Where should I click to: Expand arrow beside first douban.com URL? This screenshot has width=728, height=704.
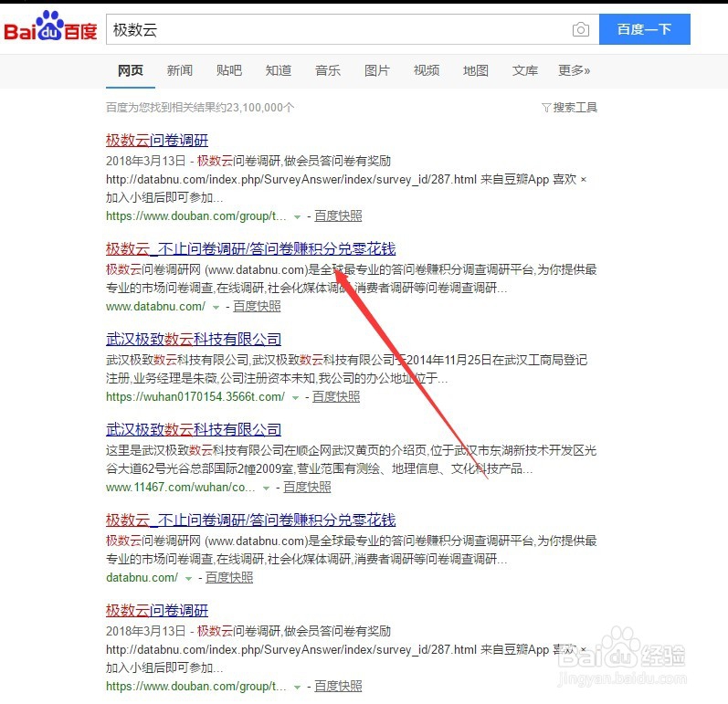pos(297,217)
